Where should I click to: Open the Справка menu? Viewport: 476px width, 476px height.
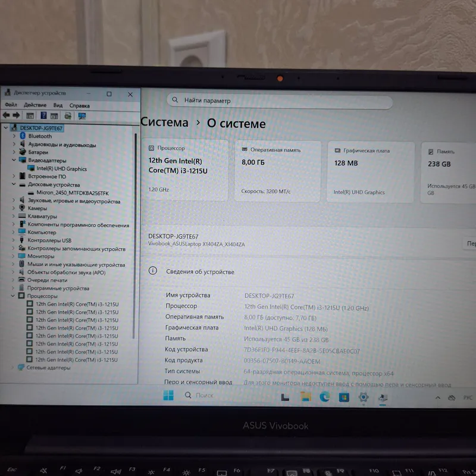[79, 106]
